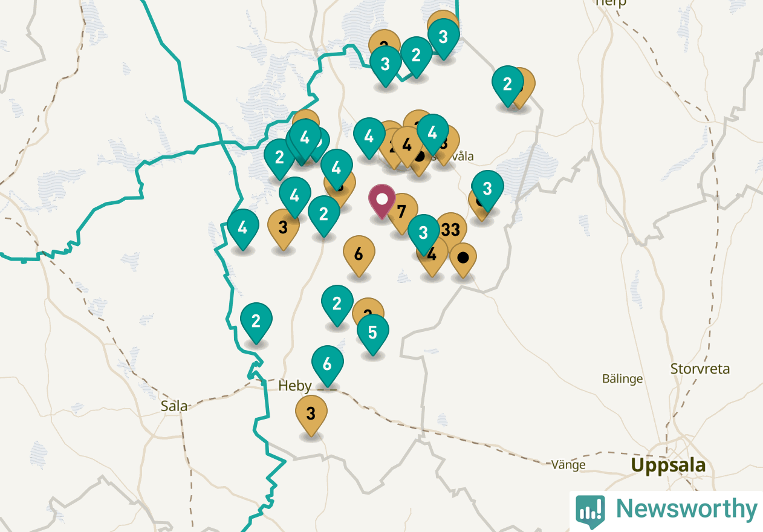Select the yellow marker labeled 7
The image size is (763, 532).
[x=402, y=212]
